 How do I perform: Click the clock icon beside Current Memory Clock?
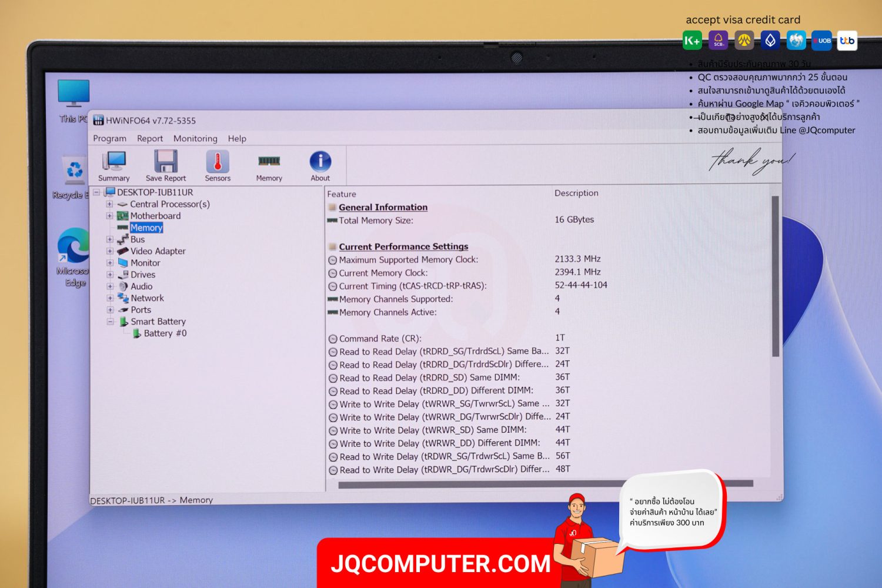pyautogui.click(x=332, y=273)
